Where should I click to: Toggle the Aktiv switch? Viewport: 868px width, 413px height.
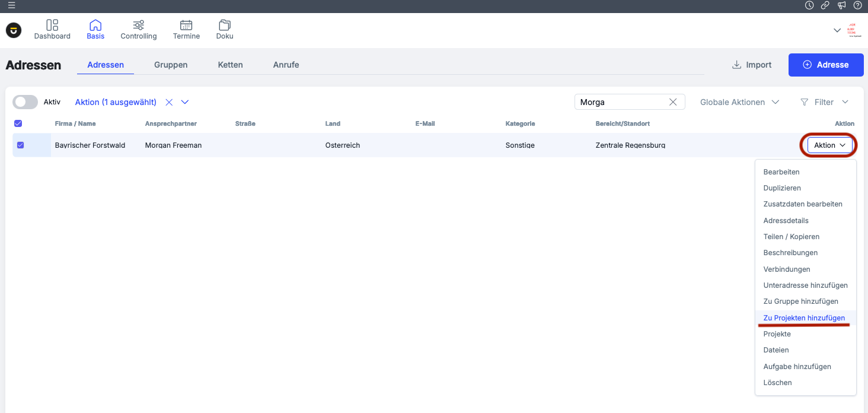(x=25, y=102)
